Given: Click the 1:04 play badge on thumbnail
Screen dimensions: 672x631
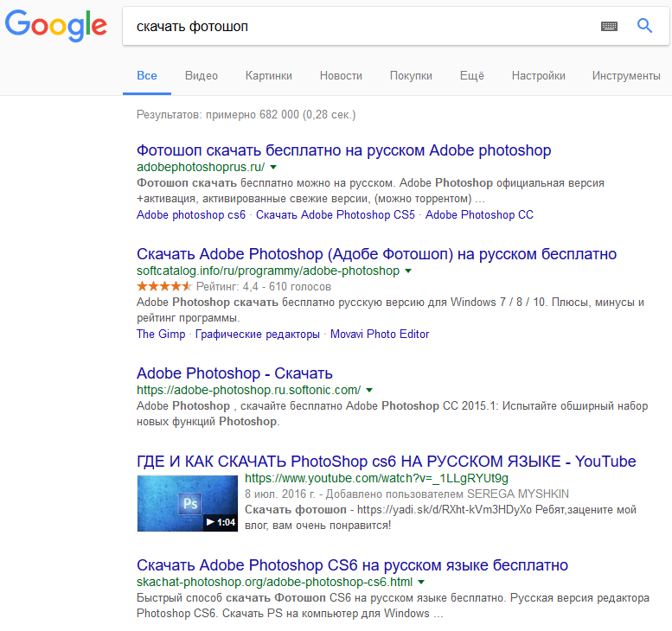Looking at the screenshot, I should point(221,522).
